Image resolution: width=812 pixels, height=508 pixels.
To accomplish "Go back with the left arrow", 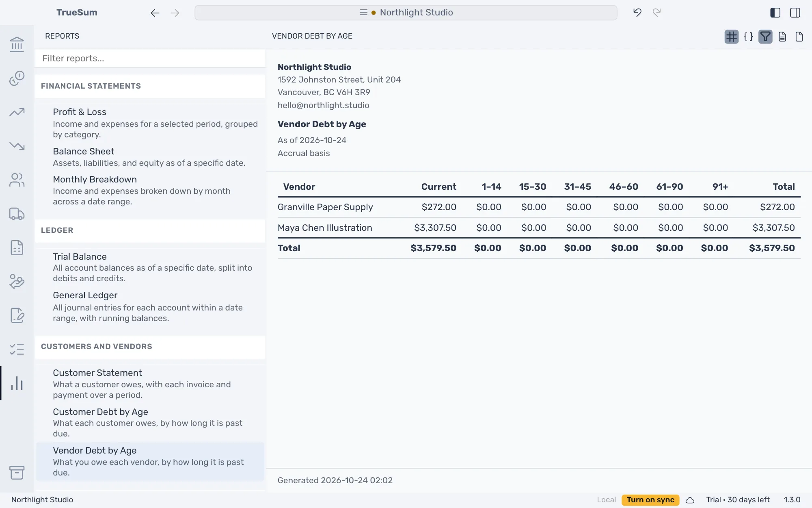I will coord(155,13).
